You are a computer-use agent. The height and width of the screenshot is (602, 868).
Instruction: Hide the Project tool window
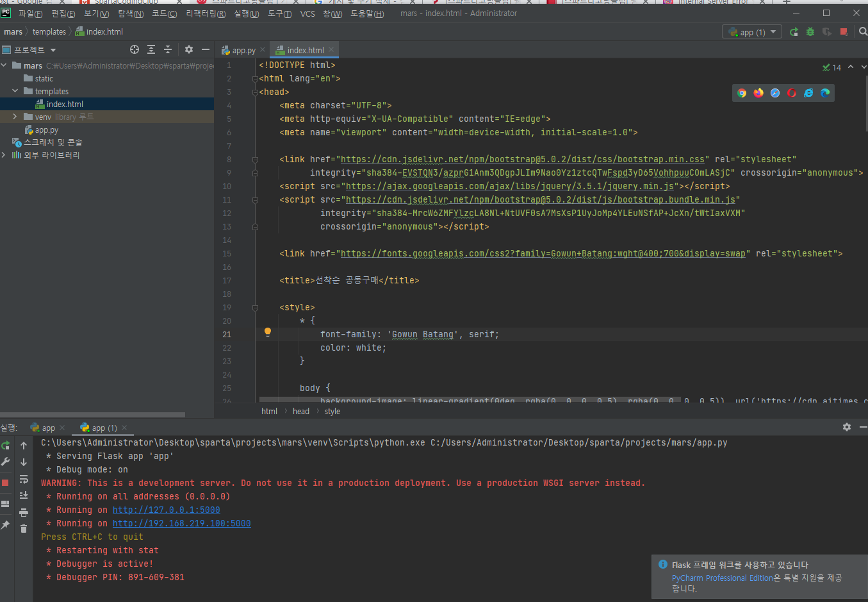pyautogui.click(x=206, y=49)
